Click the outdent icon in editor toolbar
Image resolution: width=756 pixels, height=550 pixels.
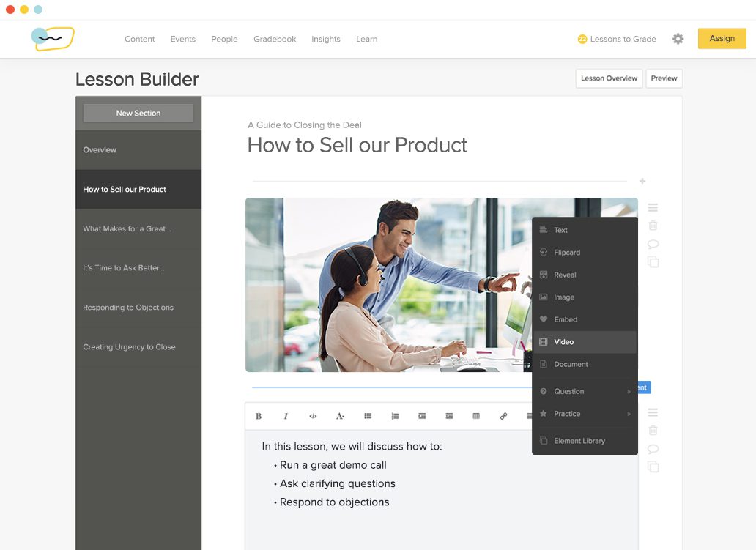422,416
